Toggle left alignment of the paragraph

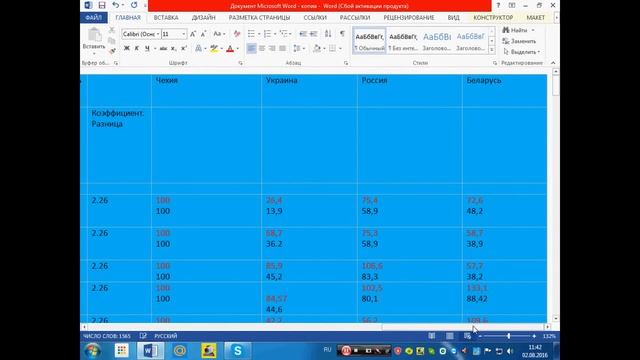click(251, 49)
